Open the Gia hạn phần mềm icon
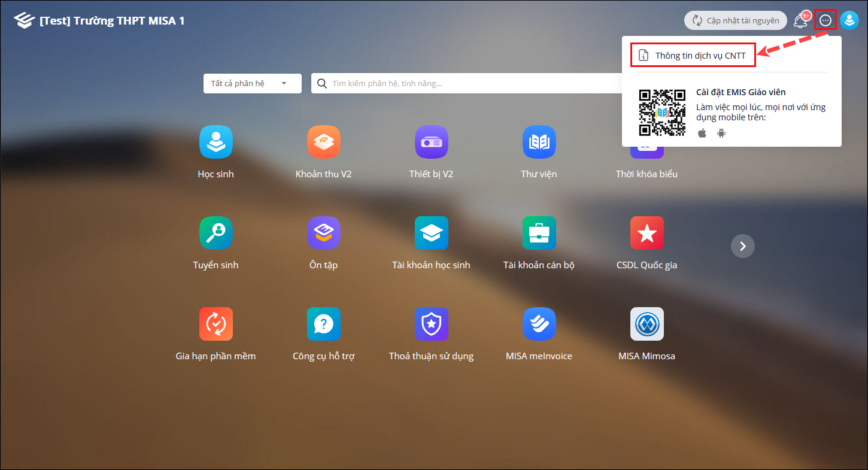Viewport: 868px width, 470px height. (216, 324)
